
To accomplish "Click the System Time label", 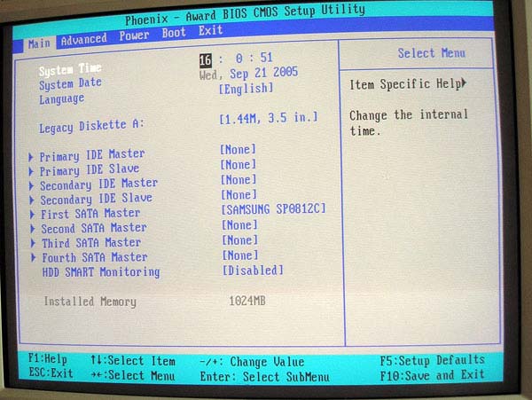I will pos(70,70).
